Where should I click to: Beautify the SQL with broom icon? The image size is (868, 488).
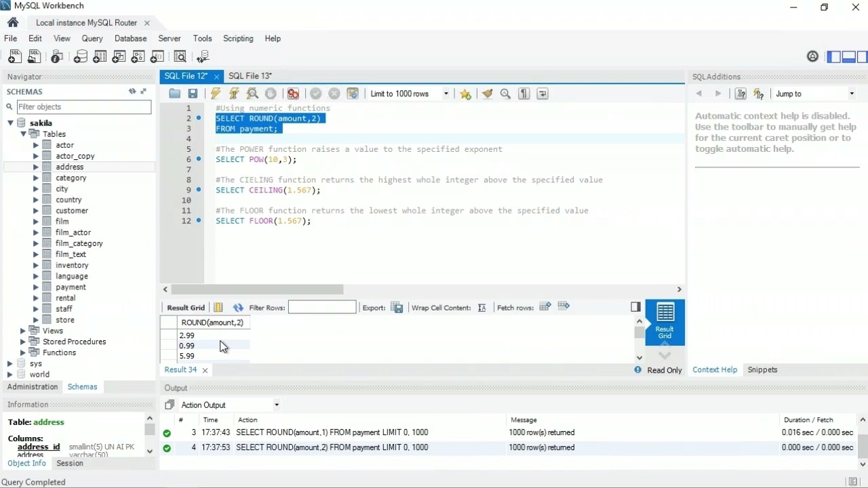487,94
